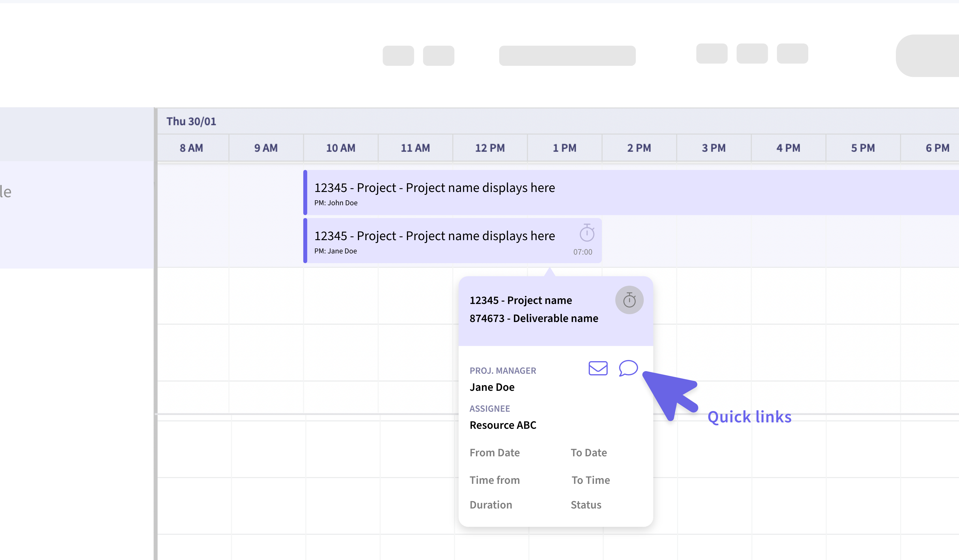Click the Jane Doe project manager name
The image size is (959, 560).
[492, 387]
